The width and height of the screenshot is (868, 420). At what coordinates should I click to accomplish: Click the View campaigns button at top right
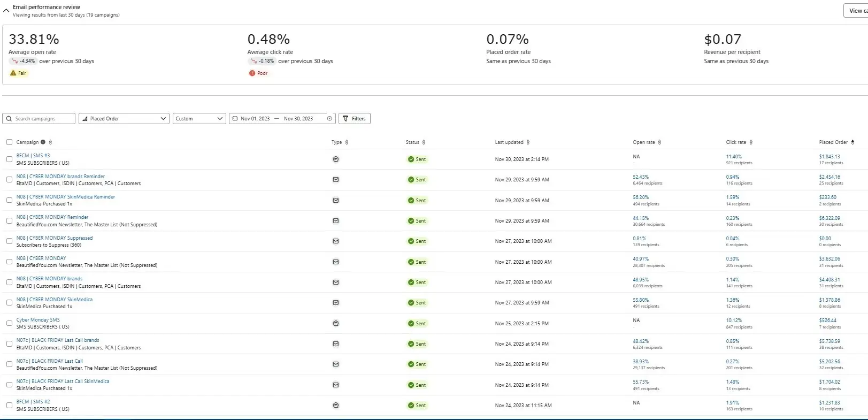pyautogui.click(x=856, y=11)
